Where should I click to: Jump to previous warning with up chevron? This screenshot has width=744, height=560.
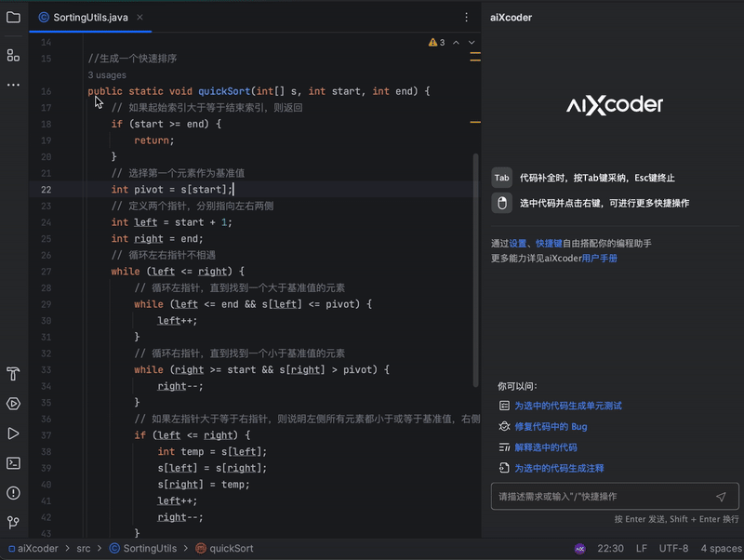[x=456, y=42]
